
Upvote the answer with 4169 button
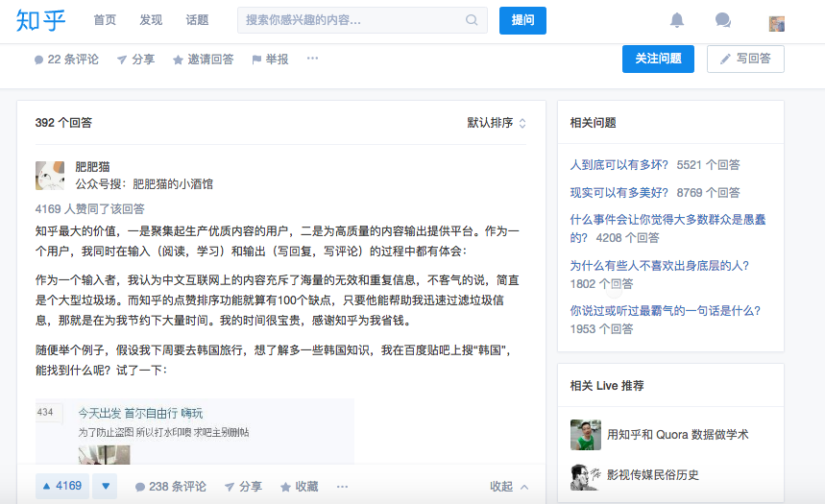point(62,486)
